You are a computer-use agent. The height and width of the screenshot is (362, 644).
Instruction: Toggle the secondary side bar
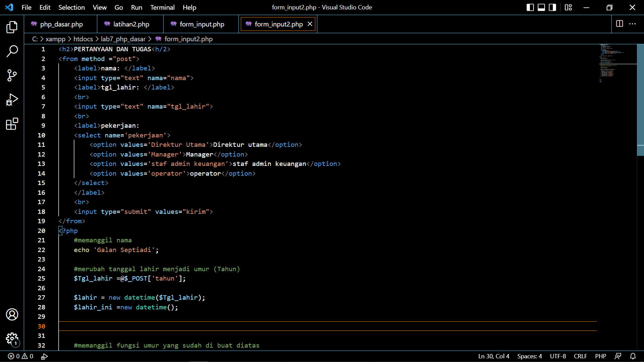coord(552,7)
